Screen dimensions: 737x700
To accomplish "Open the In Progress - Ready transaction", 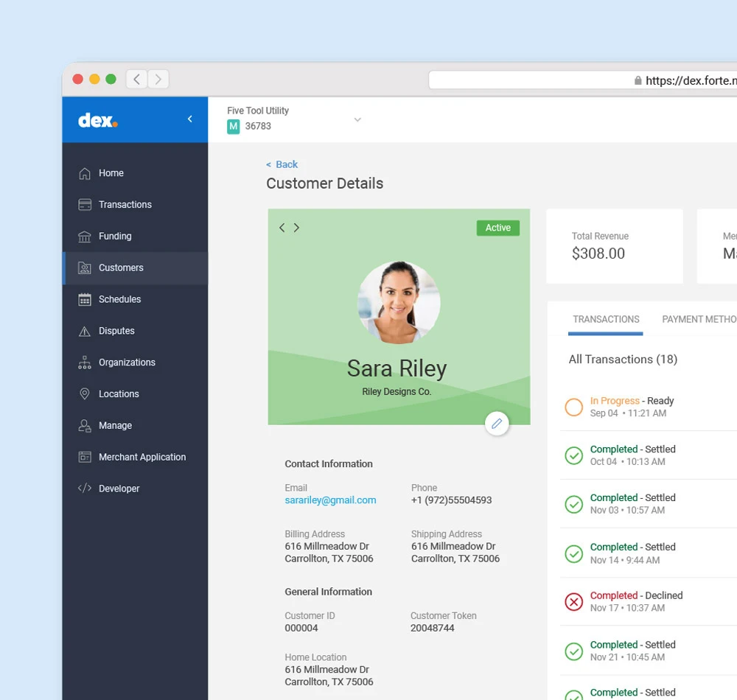I will tap(649, 407).
